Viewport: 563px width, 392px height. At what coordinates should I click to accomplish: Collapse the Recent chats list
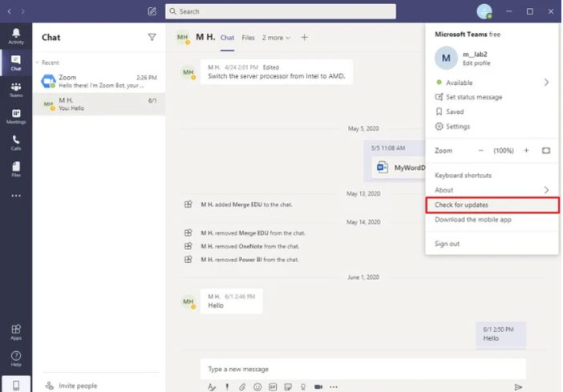pos(38,62)
